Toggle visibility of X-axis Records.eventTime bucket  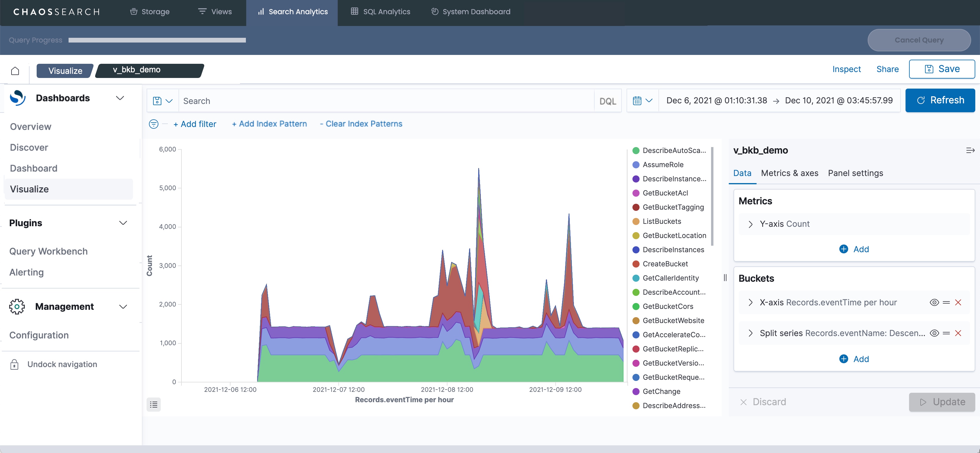coord(934,302)
